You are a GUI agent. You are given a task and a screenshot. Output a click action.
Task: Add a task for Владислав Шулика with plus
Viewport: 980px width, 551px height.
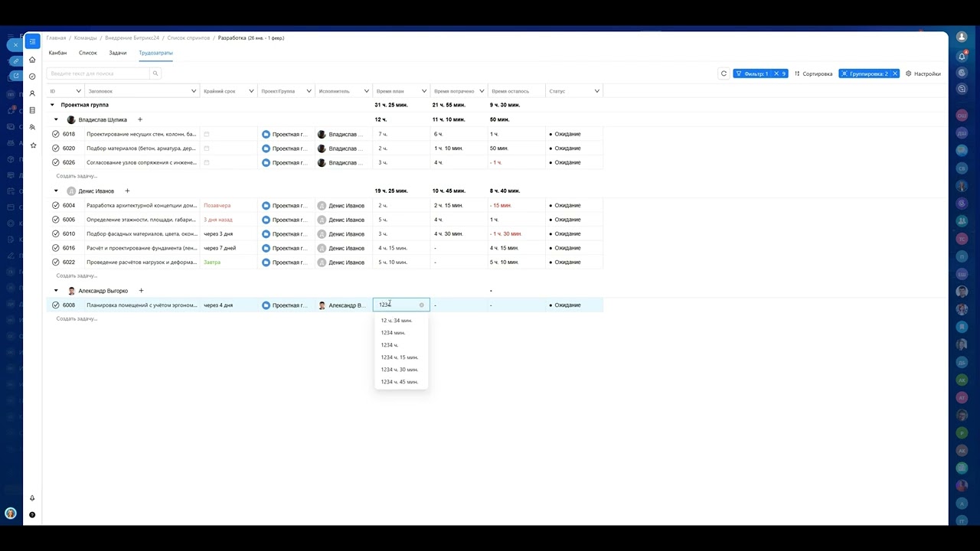140,119
